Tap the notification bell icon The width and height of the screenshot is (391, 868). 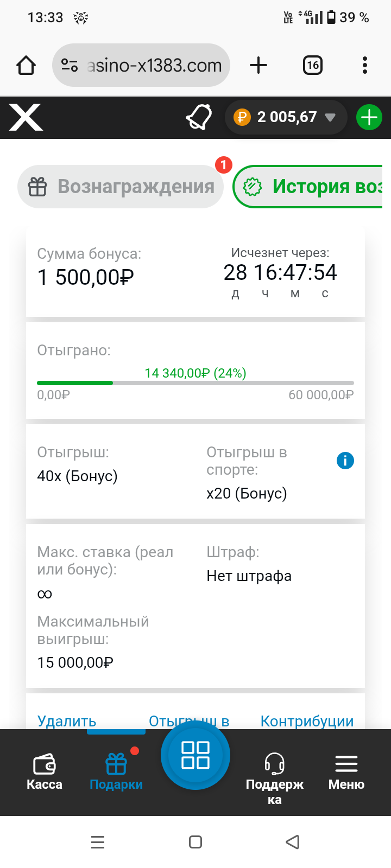tap(199, 117)
